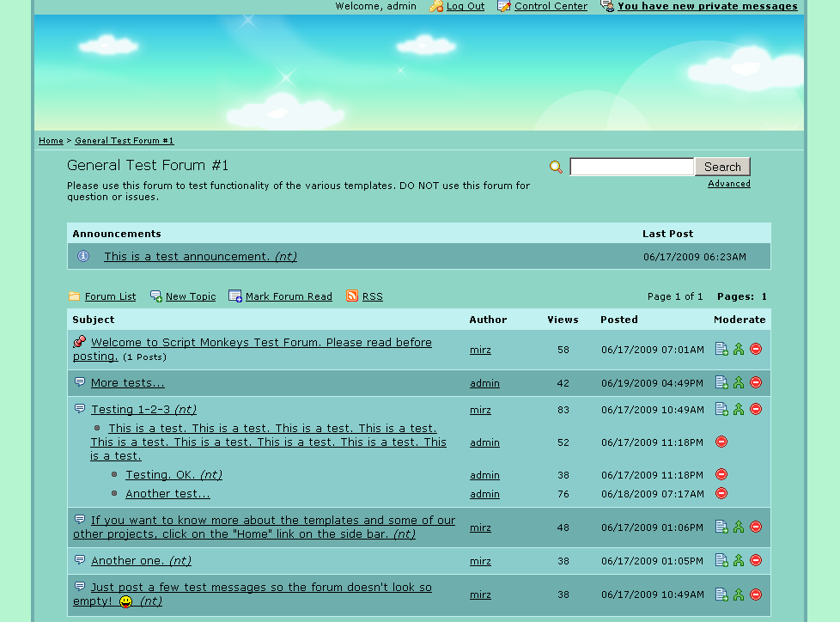Open 'If you want to know more' topic
This screenshot has width=840, height=622.
(x=264, y=527)
